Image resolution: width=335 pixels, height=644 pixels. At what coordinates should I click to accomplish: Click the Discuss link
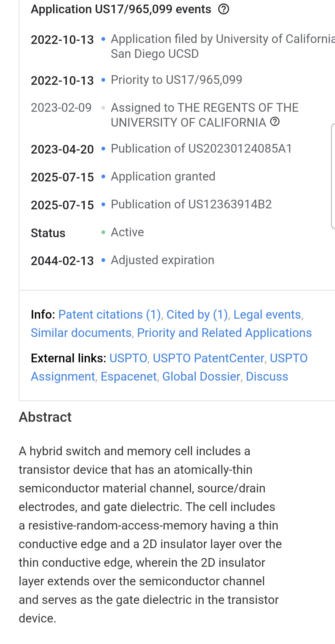click(x=267, y=377)
